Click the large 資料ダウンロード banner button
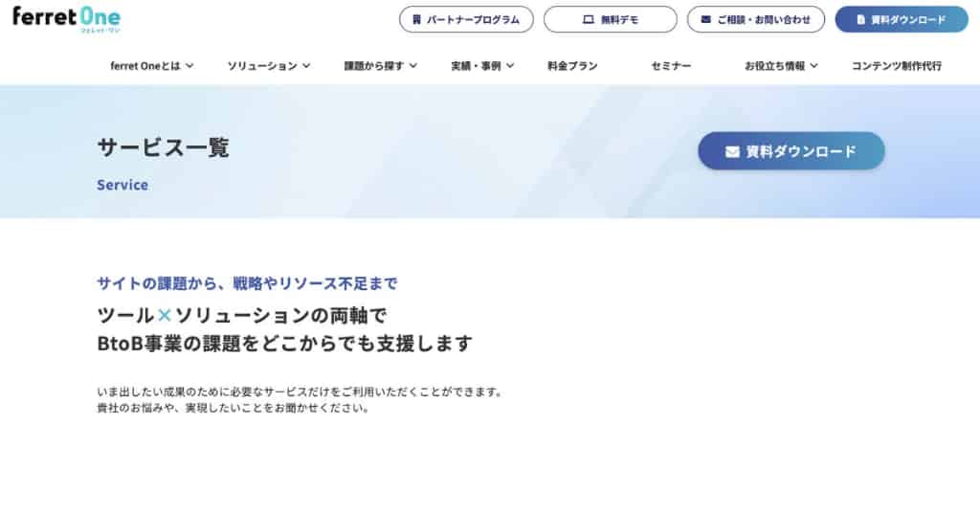The image size is (980, 514). coord(791,151)
